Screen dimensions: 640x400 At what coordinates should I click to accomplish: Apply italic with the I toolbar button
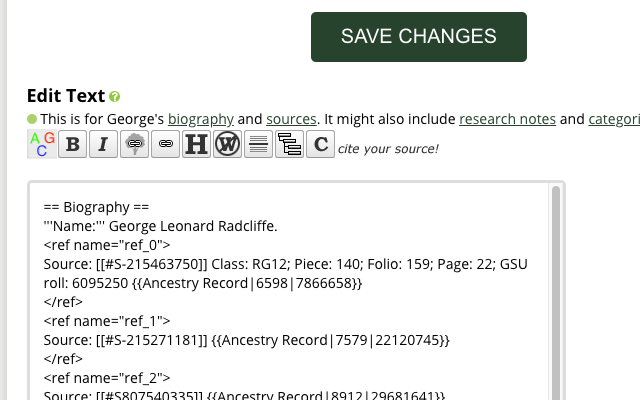click(x=103, y=144)
